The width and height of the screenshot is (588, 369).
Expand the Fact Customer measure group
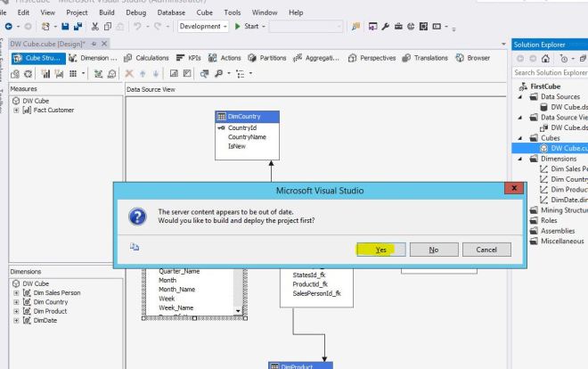coord(14,111)
